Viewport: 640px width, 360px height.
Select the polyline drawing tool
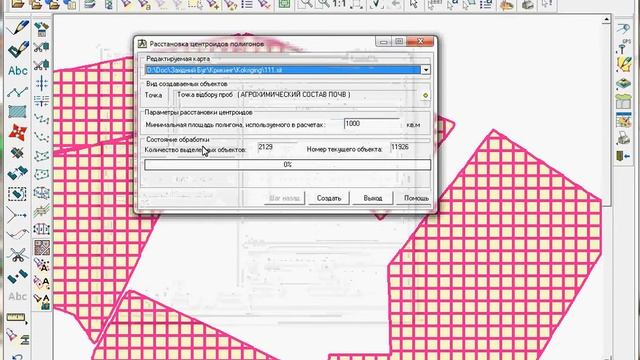(18, 91)
